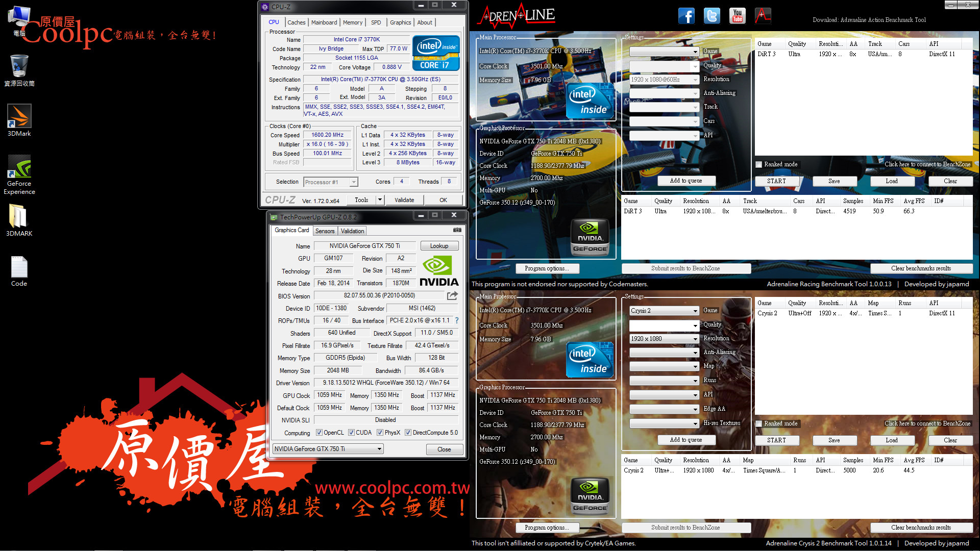Enable Ranked mode in Crysis 2 tool
This screenshot has width=980, height=551.
click(759, 423)
